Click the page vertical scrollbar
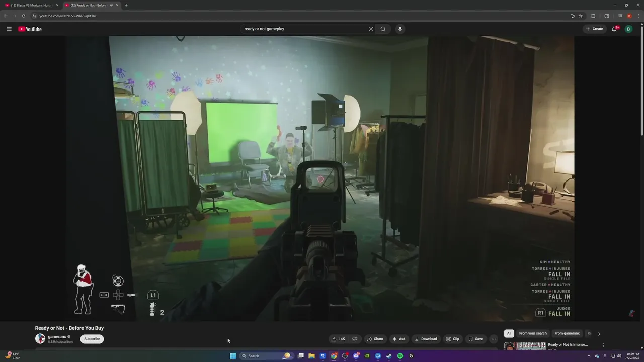Image resolution: width=644 pixels, height=362 pixels. 642,80
